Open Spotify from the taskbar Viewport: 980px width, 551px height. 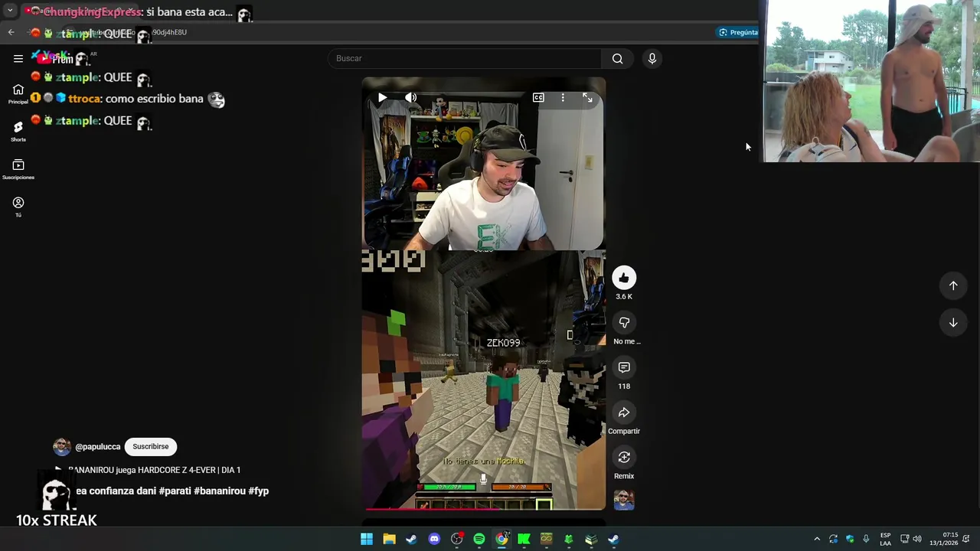tap(479, 540)
